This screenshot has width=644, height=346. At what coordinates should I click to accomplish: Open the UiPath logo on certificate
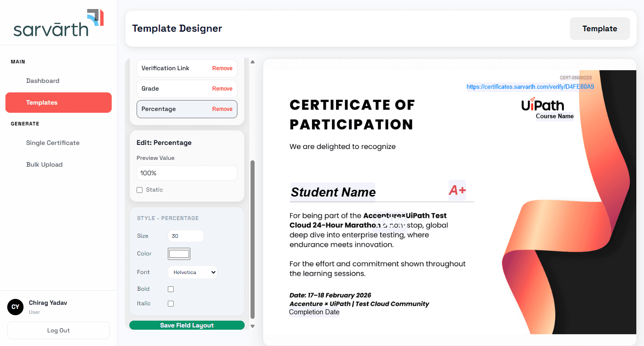pyautogui.click(x=543, y=105)
